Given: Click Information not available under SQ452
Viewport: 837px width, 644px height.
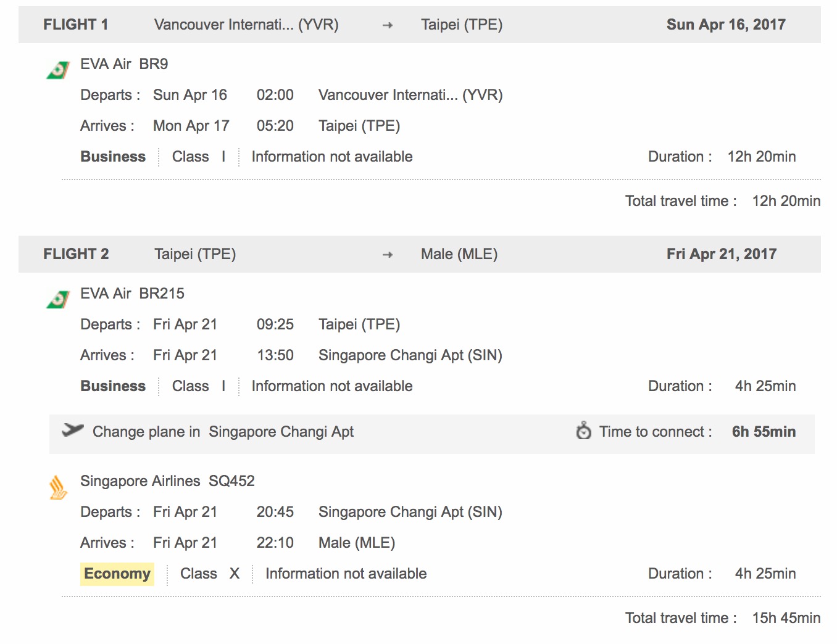Looking at the screenshot, I should tap(346, 574).
